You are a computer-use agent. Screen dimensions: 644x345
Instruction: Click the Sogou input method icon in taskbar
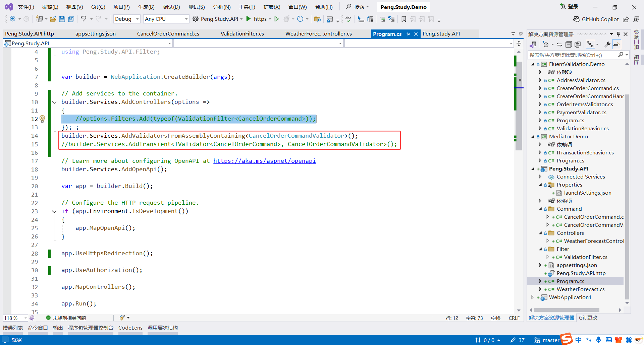click(567, 339)
